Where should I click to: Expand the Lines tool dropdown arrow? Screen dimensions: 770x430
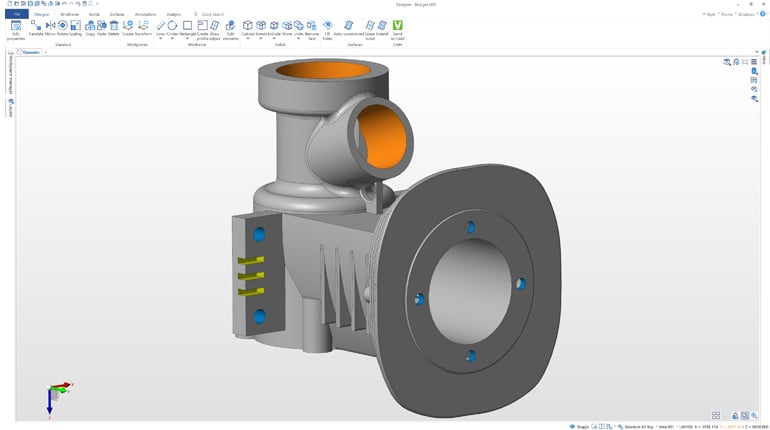pos(160,39)
